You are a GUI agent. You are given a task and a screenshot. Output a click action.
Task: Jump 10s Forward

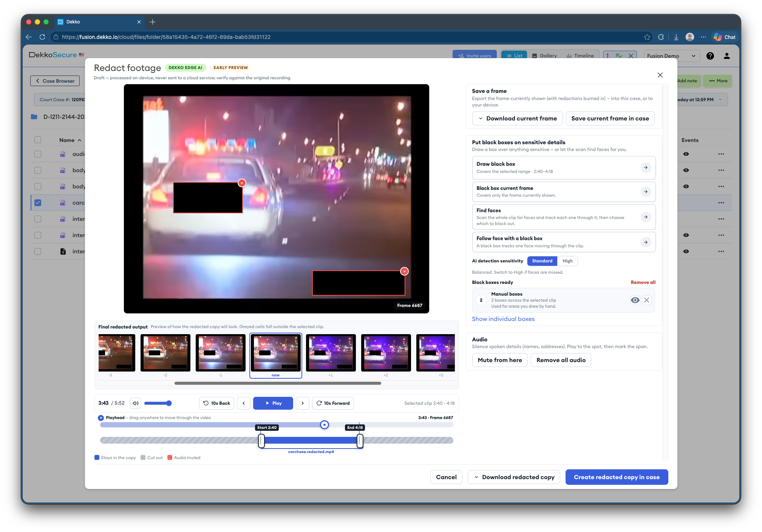[x=333, y=403]
